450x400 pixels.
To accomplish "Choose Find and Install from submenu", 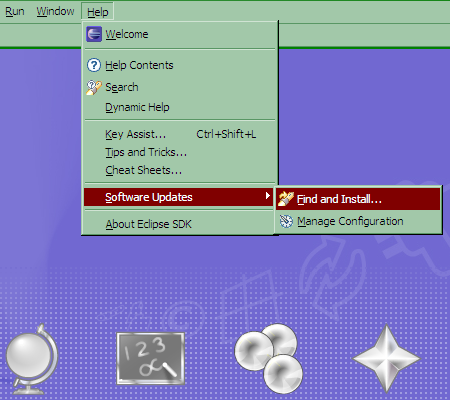I will 358,199.
